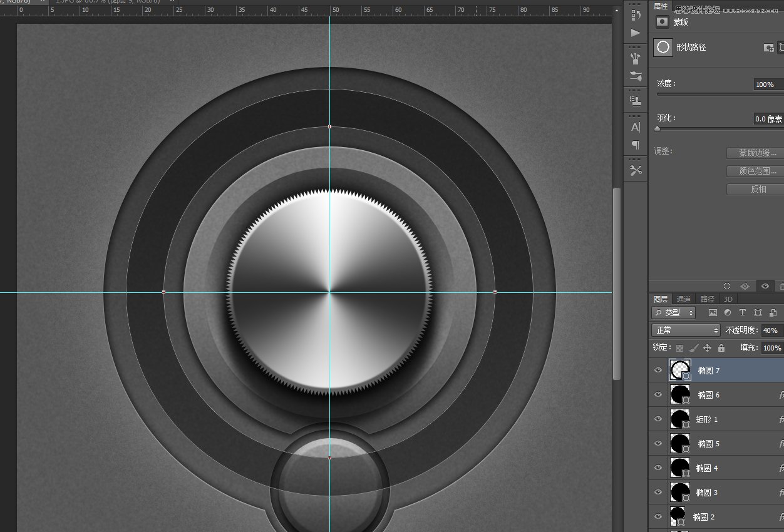Open the Character panel icon
The height and width of the screenshot is (532, 784).
pyautogui.click(x=636, y=127)
